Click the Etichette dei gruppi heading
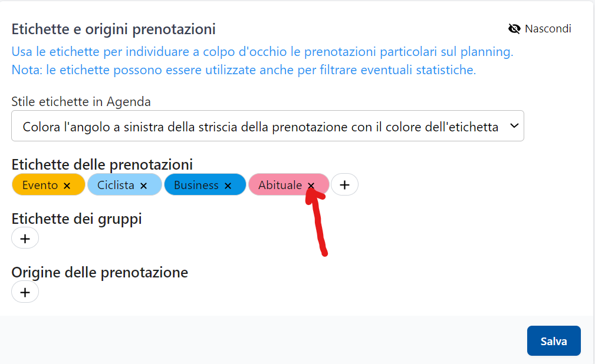595x364 pixels. [x=77, y=219]
